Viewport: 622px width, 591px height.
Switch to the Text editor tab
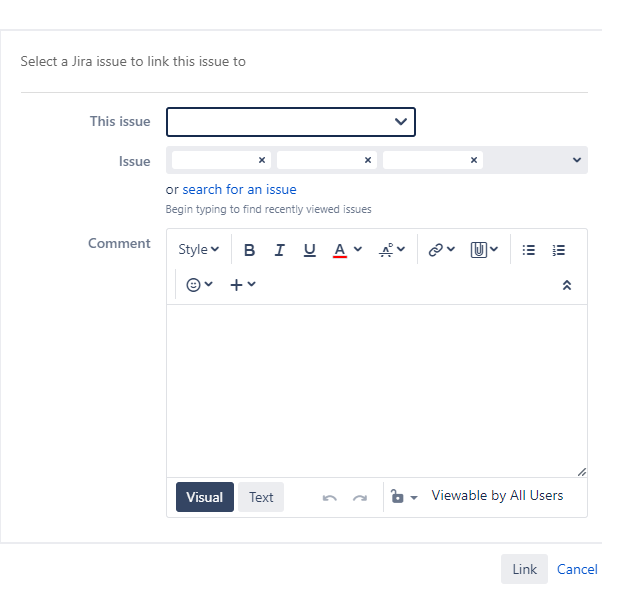(x=261, y=497)
